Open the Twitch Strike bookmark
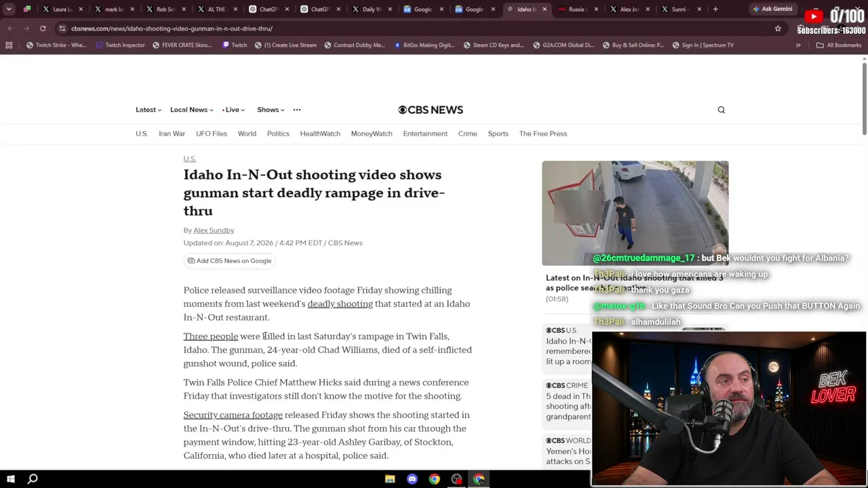The width and height of the screenshot is (868, 488). (56, 45)
